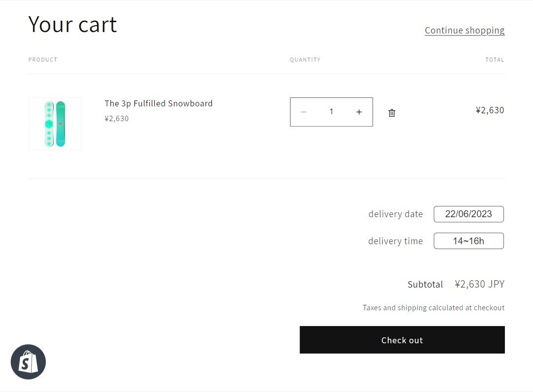533x392 pixels.
Task: Open the Shopify bag chat icon
Action: coord(28,362)
